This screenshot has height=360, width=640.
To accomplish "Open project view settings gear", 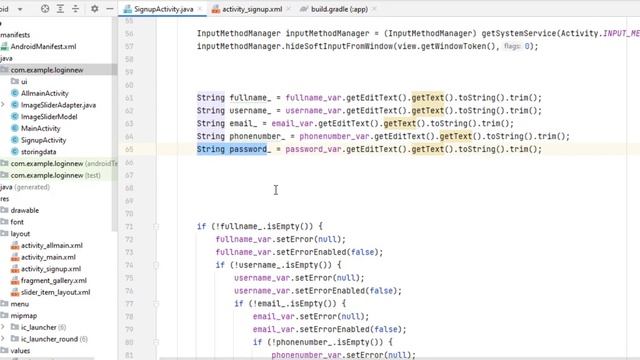I will point(94,9).
